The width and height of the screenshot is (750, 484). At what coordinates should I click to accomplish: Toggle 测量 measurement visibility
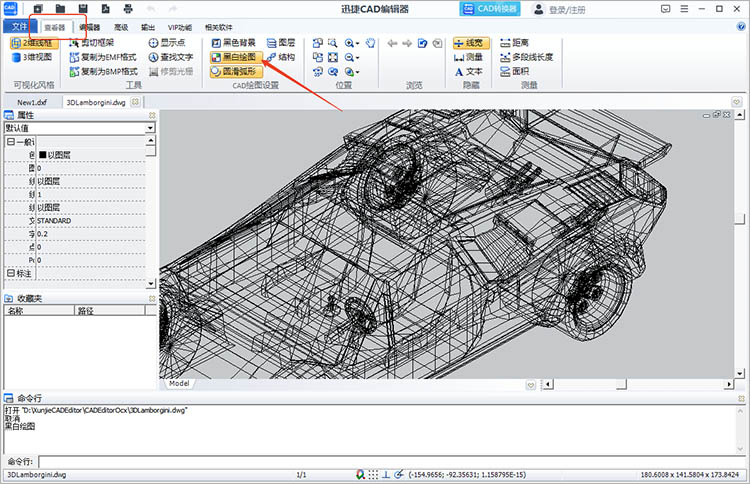pyautogui.click(x=468, y=57)
